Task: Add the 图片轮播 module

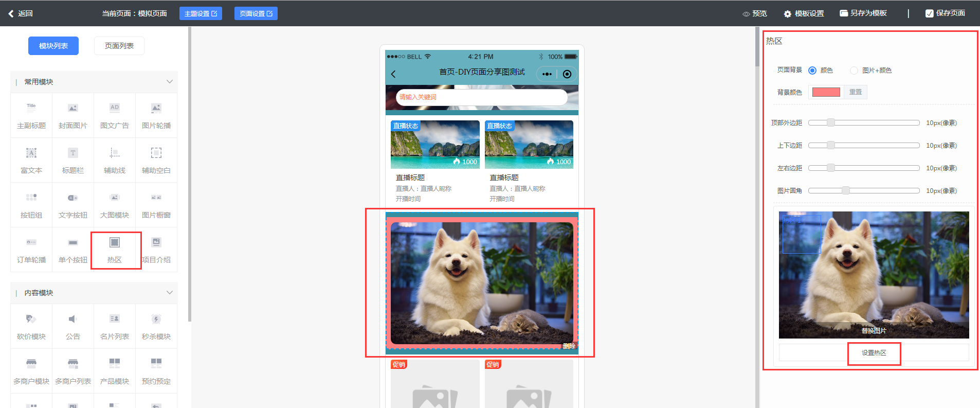Action: tap(156, 115)
